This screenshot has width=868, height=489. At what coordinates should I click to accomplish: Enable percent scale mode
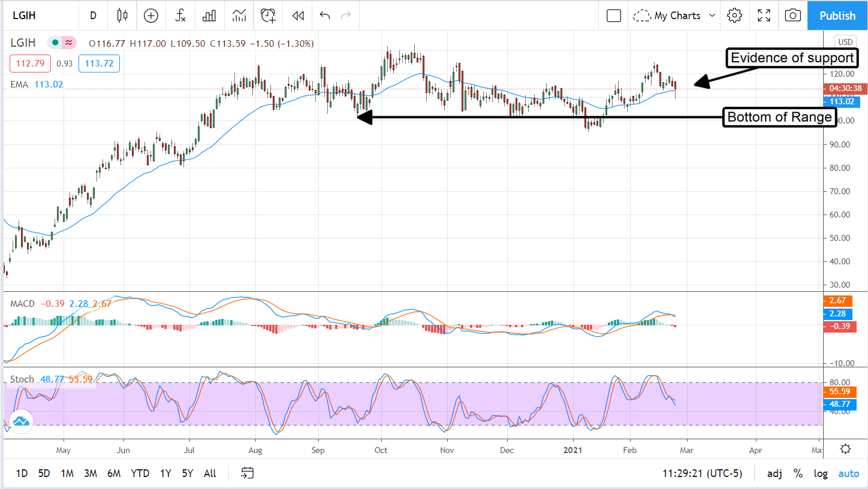(x=798, y=473)
